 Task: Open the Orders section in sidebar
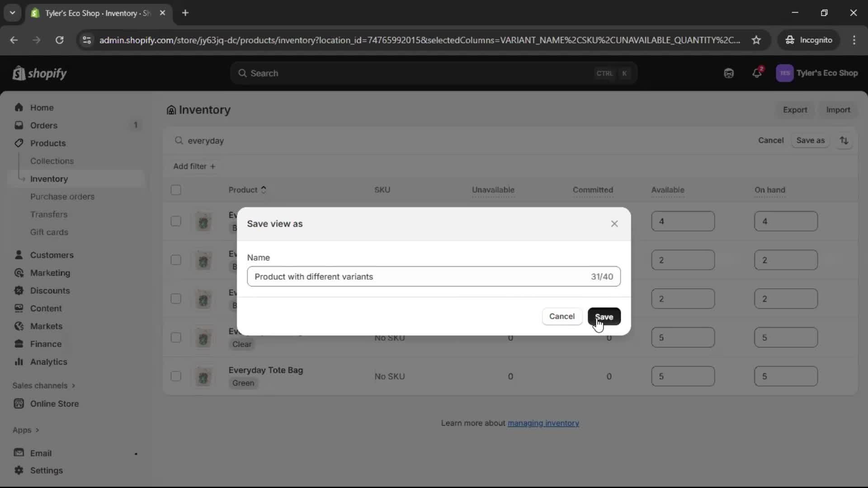pos(43,126)
